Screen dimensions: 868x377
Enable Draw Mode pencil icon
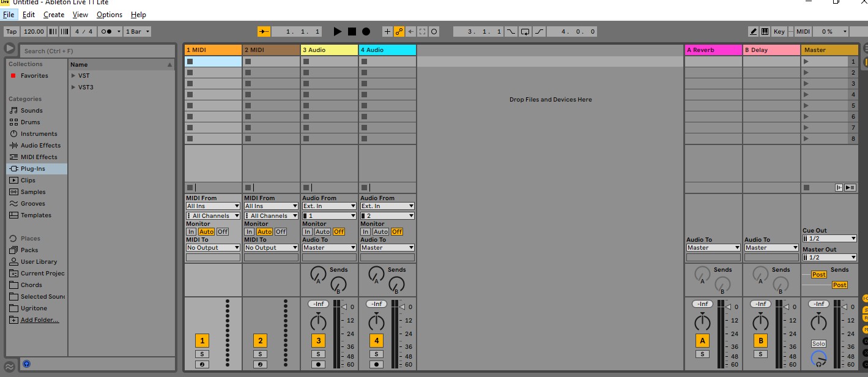[754, 31]
